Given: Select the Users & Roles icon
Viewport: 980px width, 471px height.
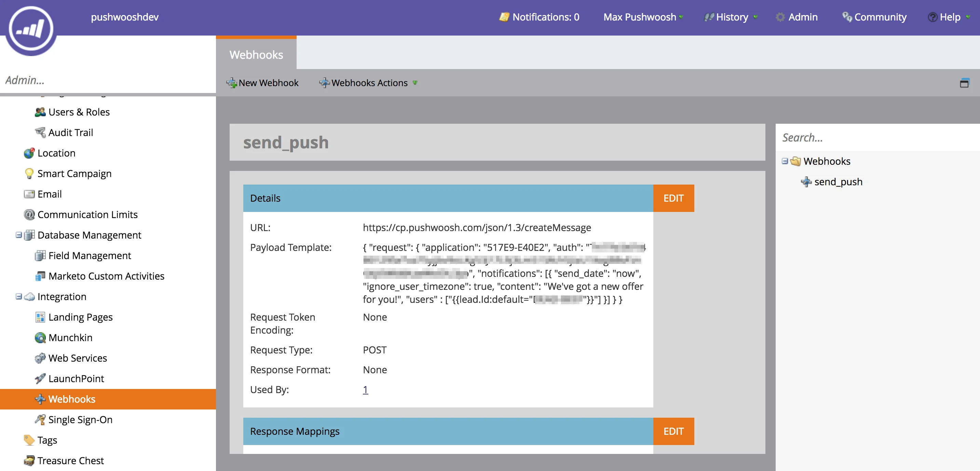Looking at the screenshot, I should point(41,112).
